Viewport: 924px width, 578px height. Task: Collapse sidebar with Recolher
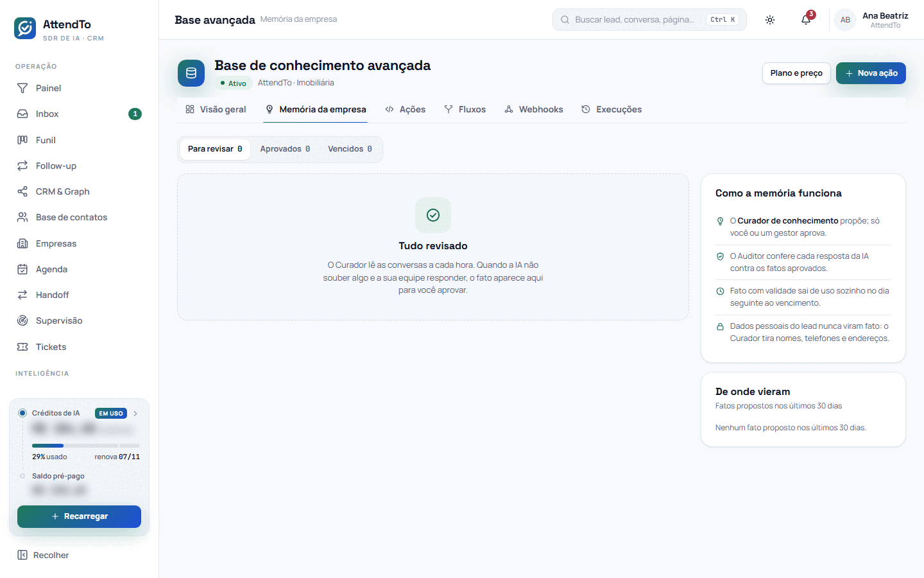[x=43, y=555]
